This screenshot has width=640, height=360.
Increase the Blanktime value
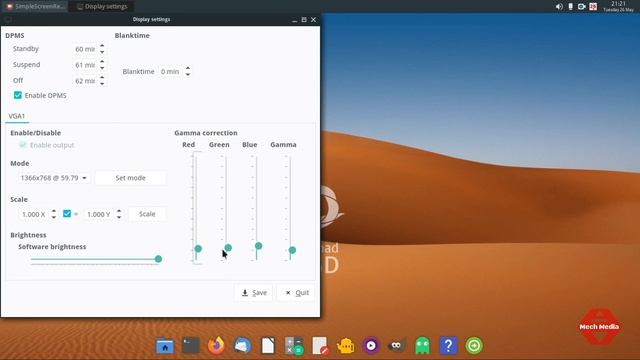tap(188, 68)
